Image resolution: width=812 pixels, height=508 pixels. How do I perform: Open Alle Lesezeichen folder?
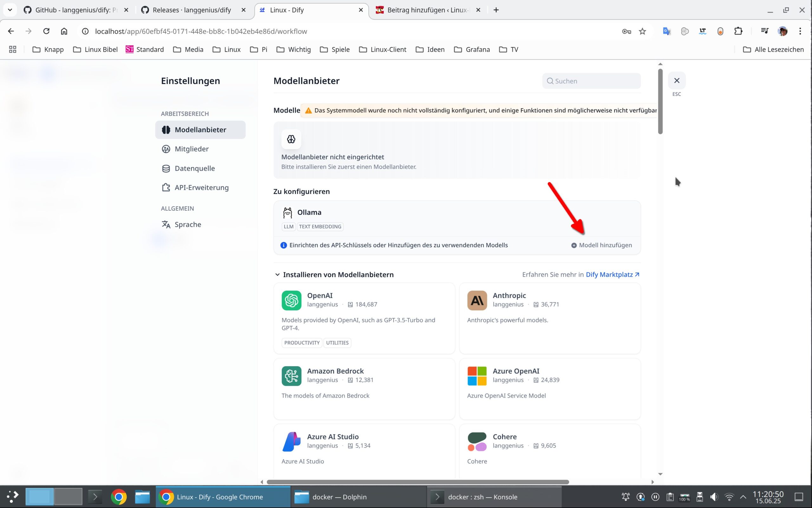pyautogui.click(x=773, y=50)
